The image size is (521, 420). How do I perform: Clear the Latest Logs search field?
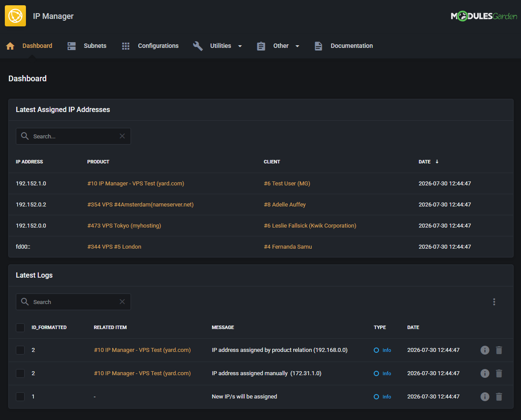pyautogui.click(x=122, y=302)
